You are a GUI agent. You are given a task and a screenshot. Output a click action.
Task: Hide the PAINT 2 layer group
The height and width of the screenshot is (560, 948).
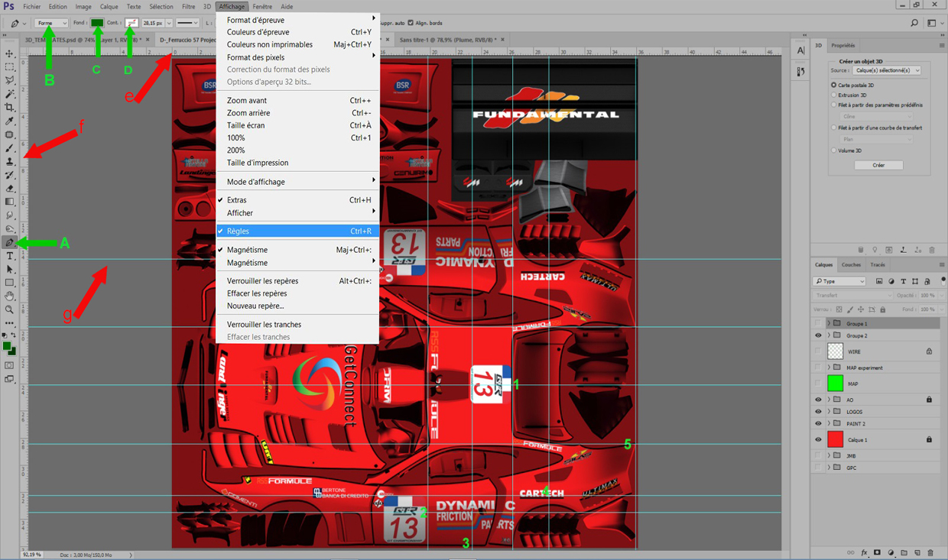click(818, 423)
